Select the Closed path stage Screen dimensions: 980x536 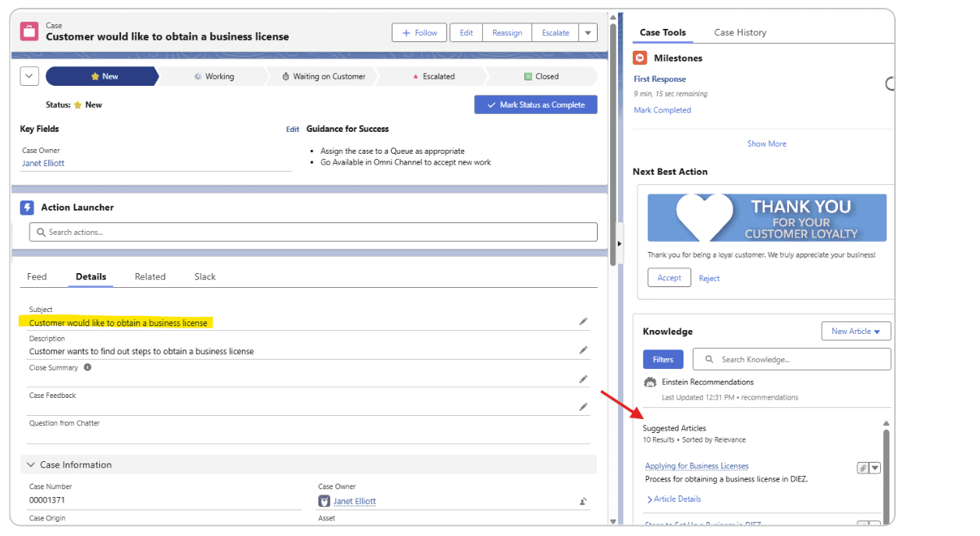pyautogui.click(x=541, y=76)
